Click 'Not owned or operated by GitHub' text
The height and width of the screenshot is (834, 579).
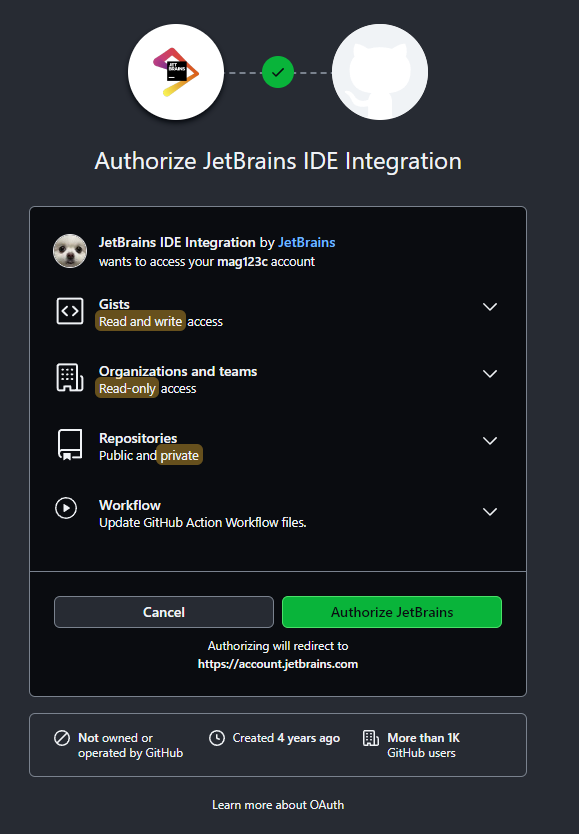(131, 745)
